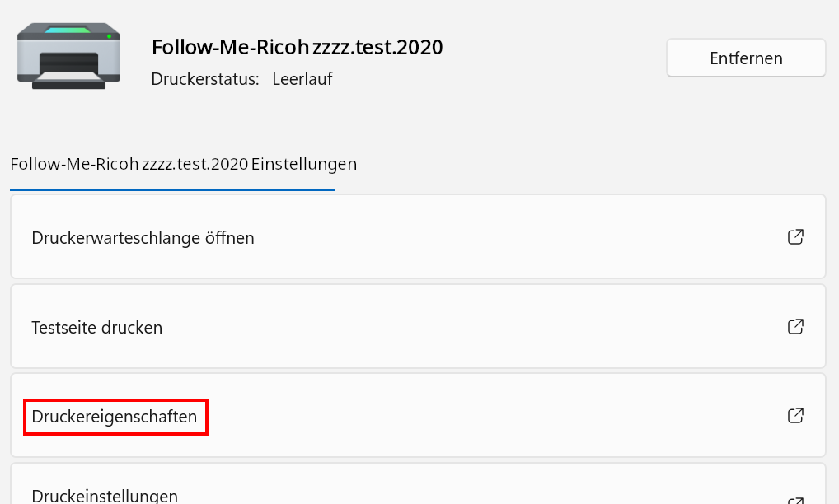This screenshot has width=839, height=504.
Task: Select the Follow-Me-Ricoh Einstellungen tab
Action: tap(183, 164)
